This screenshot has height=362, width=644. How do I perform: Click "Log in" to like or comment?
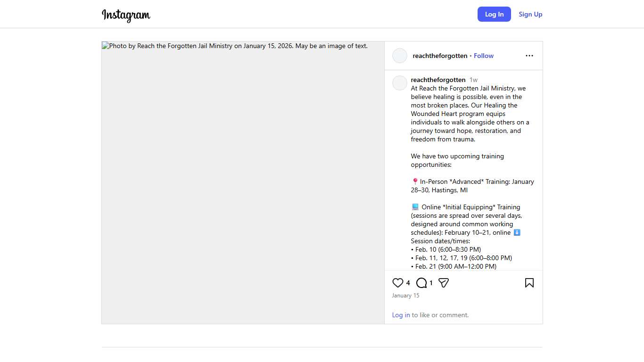401,315
